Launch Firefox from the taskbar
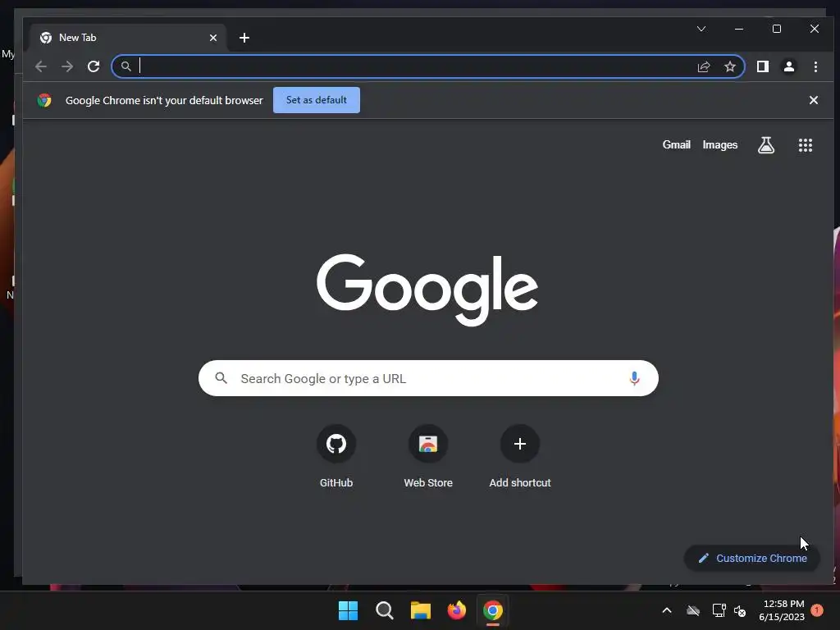The width and height of the screenshot is (840, 630). click(x=456, y=610)
